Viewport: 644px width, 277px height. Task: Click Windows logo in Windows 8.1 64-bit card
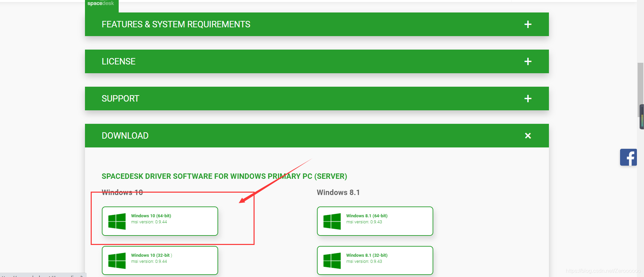332,221
